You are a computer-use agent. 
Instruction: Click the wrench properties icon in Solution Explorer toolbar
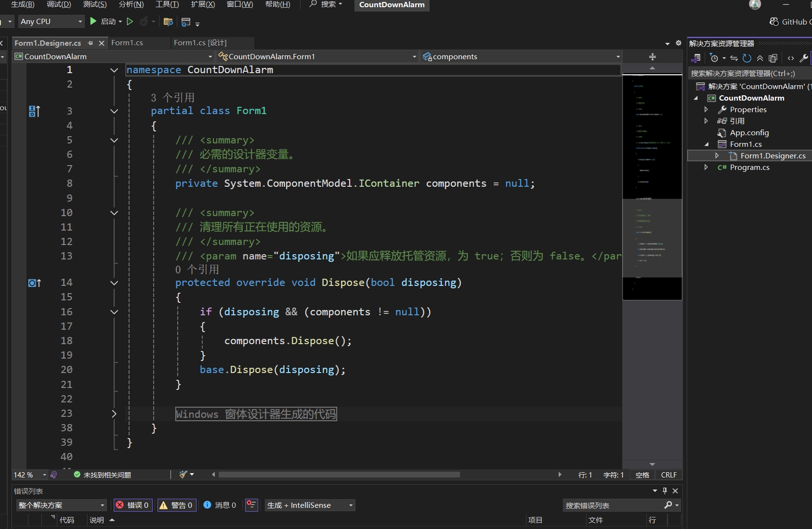(x=803, y=58)
